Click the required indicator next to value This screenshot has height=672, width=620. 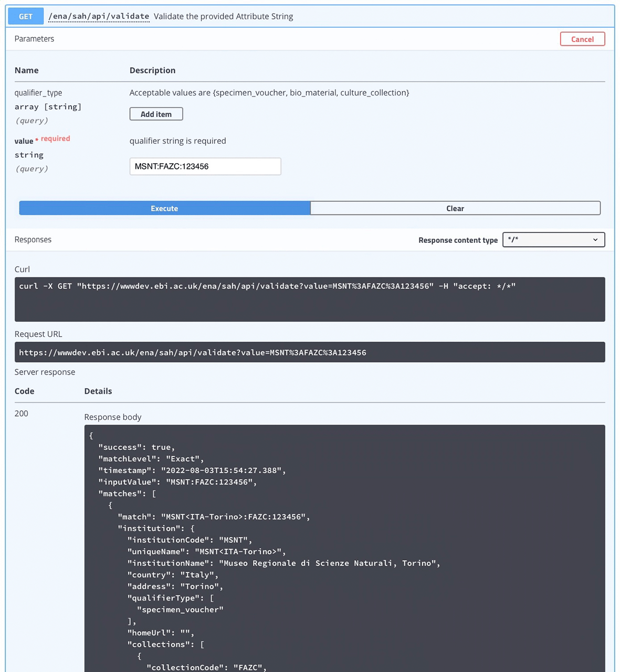(x=54, y=138)
